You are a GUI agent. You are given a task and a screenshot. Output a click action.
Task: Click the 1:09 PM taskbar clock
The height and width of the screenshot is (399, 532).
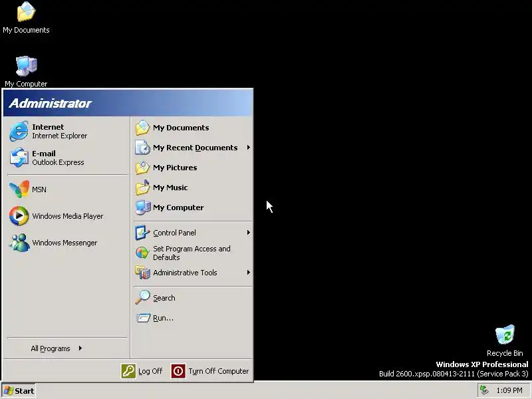coord(509,390)
